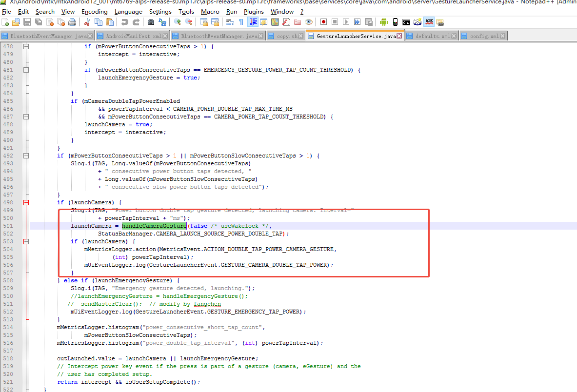Collapse the red fold marker at line 503
This screenshot has width=577, height=392.
(26, 242)
